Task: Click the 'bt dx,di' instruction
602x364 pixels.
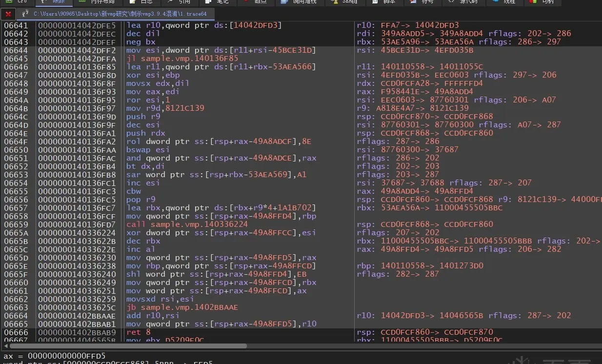Action: click(146, 166)
